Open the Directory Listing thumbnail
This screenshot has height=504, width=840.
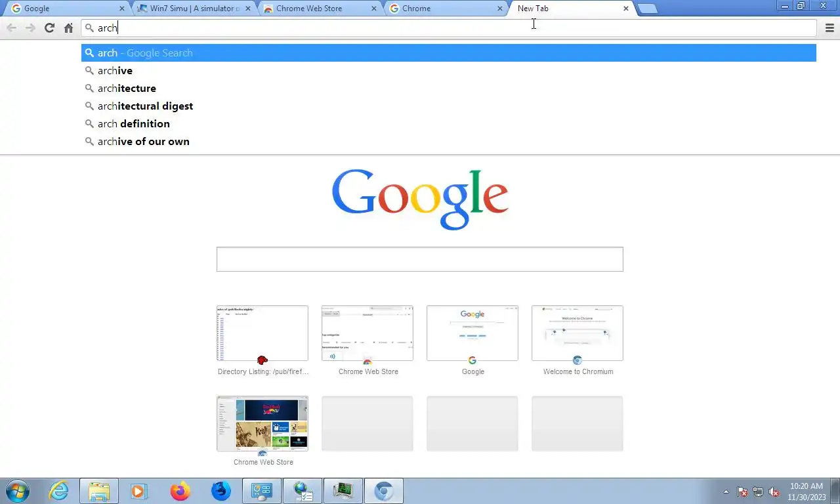click(262, 333)
